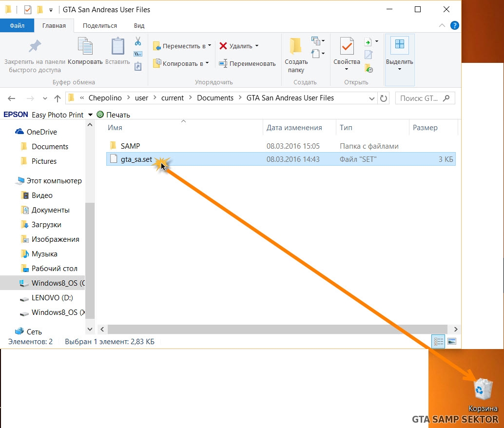Click the Папка с файлами type cell
Viewport: 504px width, 428px height.
[369, 146]
